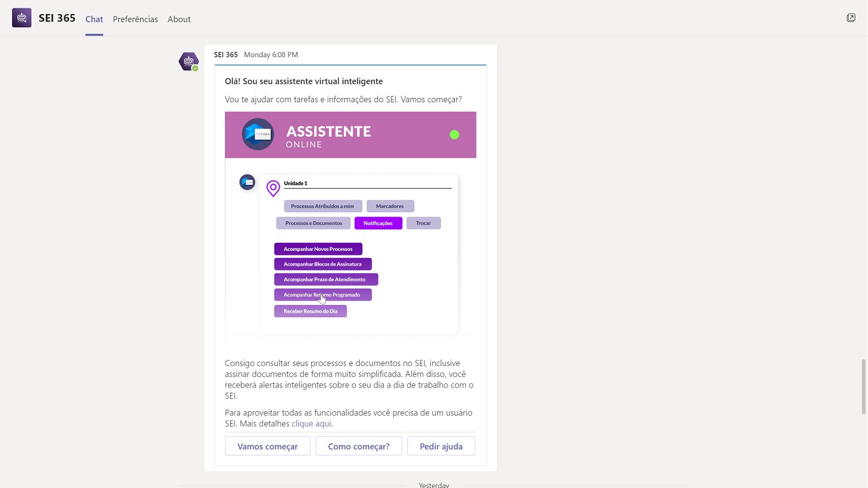Viewport: 868px width, 488px height.
Task: Click the SEI 365 app icon in header
Action: 22,18
